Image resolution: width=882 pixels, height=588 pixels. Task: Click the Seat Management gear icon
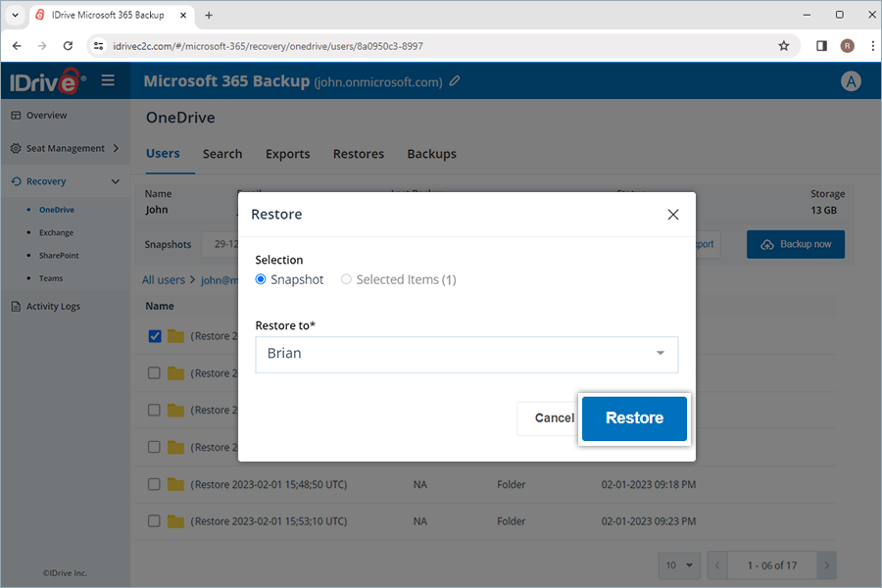coord(16,148)
